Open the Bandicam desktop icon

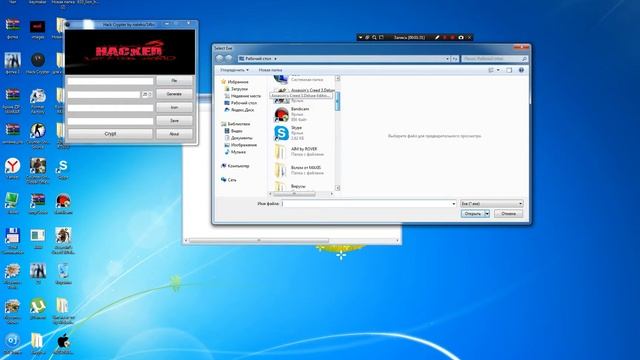(x=63, y=204)
